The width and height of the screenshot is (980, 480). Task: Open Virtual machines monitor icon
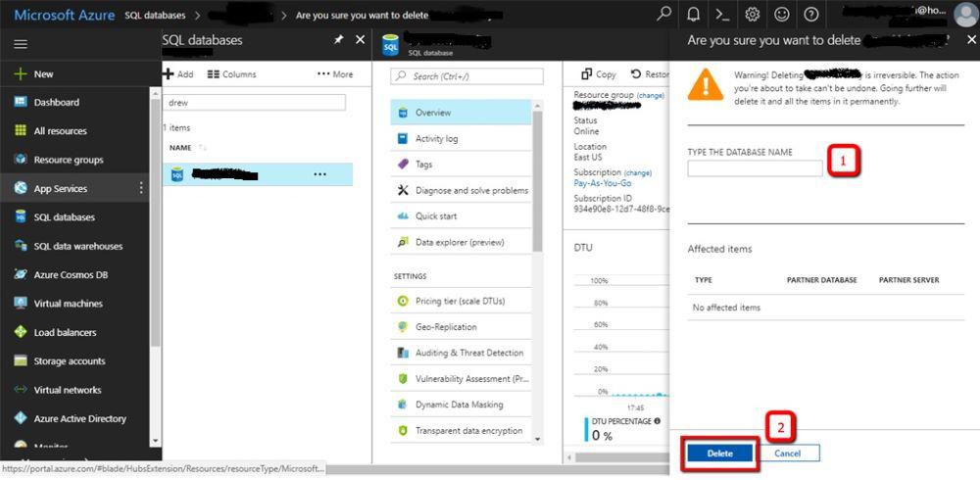coord(21,303)
